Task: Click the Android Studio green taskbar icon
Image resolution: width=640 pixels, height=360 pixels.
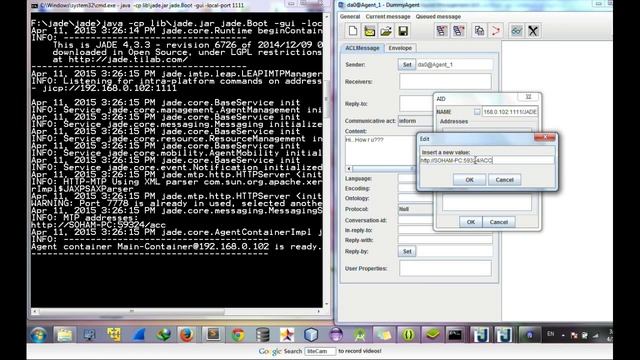Action: 360,335
